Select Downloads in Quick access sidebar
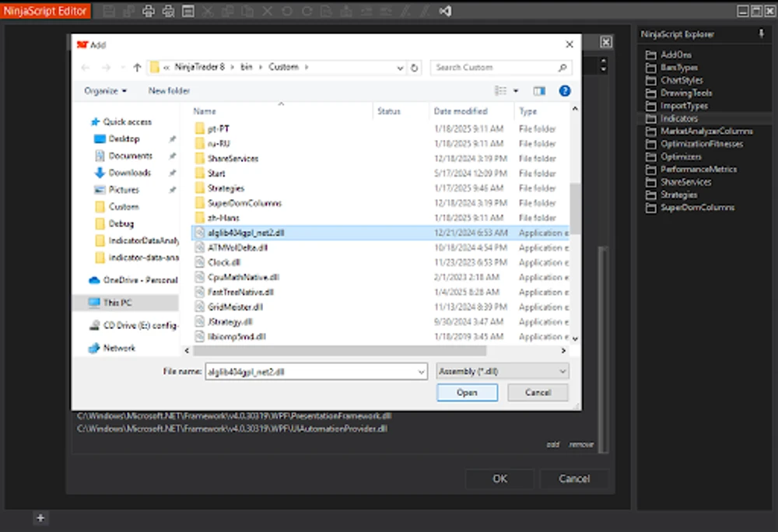 (129, 173)
